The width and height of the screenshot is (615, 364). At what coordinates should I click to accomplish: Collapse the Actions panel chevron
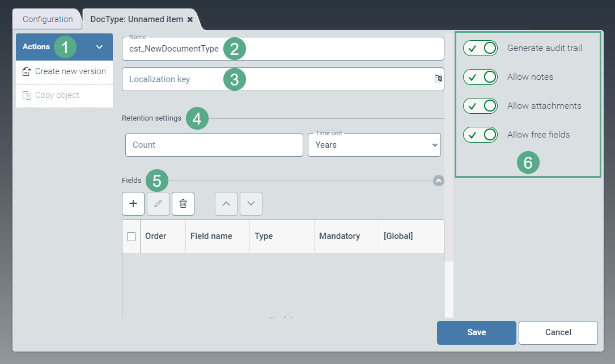(x=100, y=47)
